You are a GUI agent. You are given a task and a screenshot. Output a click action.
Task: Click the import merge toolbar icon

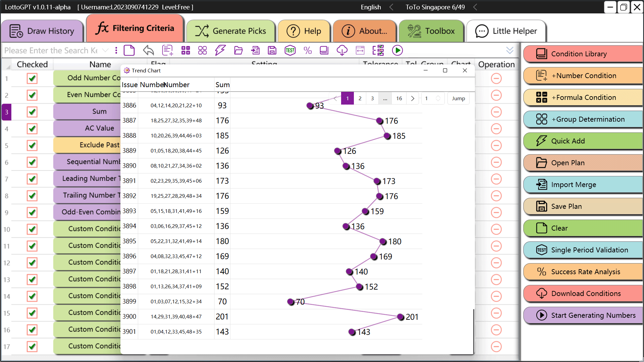click(x=255, y=51)
